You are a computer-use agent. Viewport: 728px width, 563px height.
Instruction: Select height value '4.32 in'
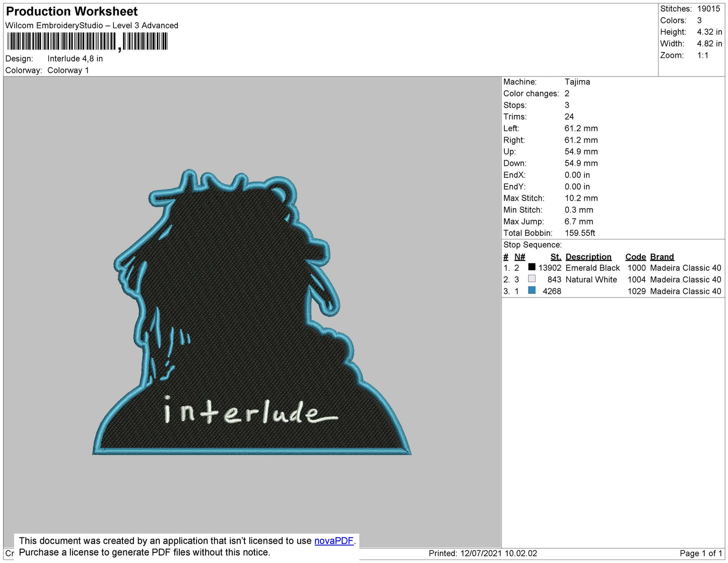[x=709, y=32]
